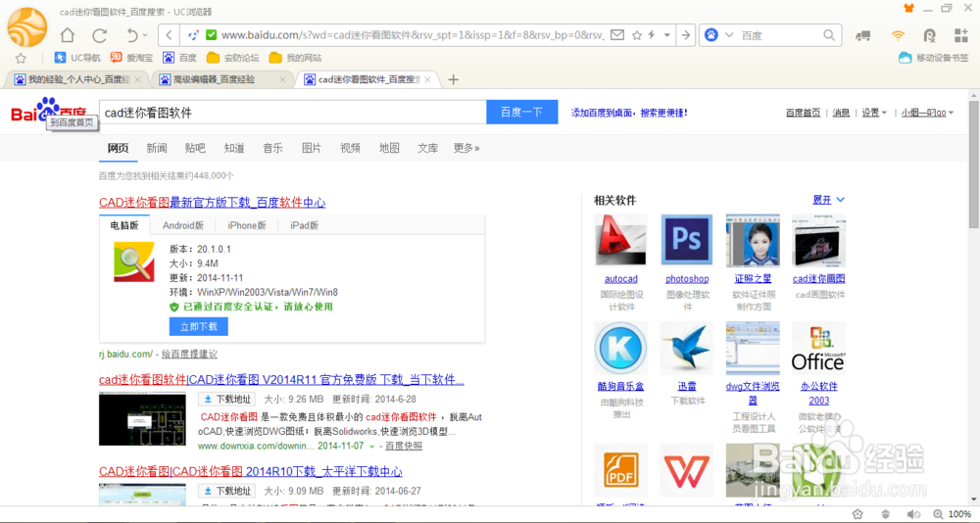Click the green security shield icon
Image resolution: width=980 pixels, height=523 pixels.
pyautogui.click(x=212, y=35)
